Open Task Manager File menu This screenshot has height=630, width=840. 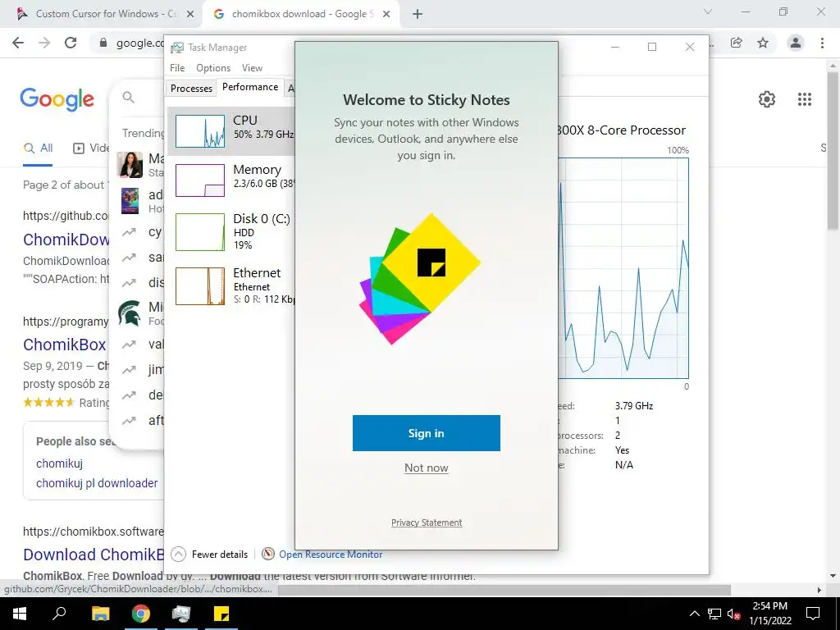tap(177, 68)
